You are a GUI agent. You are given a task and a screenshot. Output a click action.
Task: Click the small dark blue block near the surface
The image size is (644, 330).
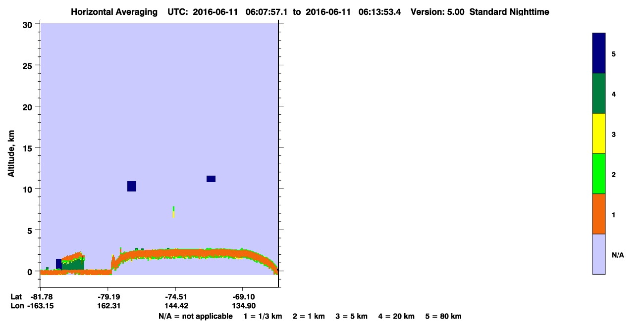click(x=58, y=264)
